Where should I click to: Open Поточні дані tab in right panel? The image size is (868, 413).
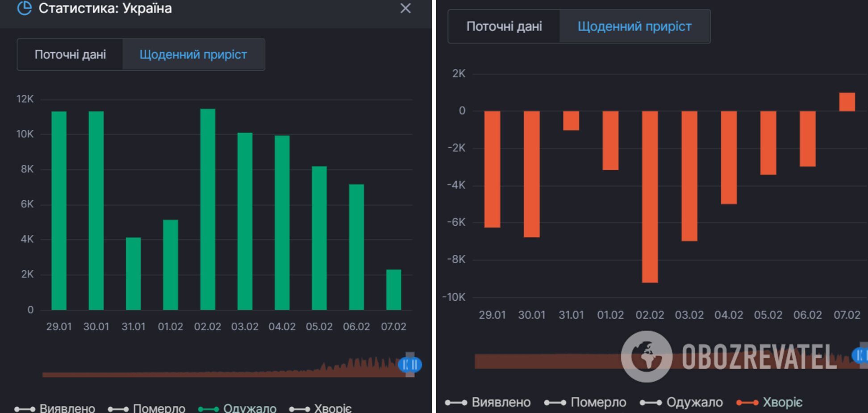(504, 27)
